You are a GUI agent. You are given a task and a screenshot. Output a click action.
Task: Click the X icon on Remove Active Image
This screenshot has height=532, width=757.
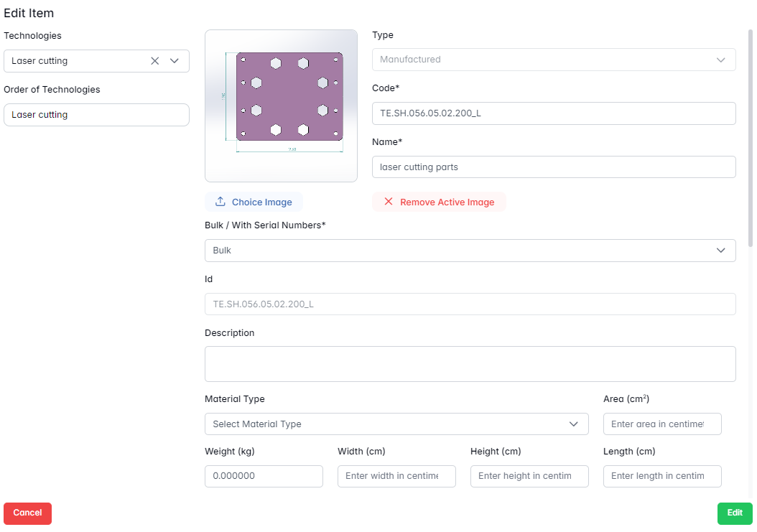(x=389, y=202)
